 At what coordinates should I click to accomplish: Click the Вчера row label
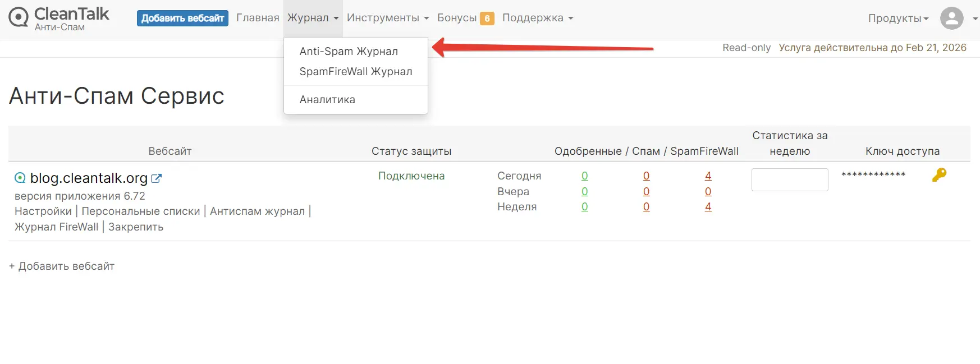[513, 191]
